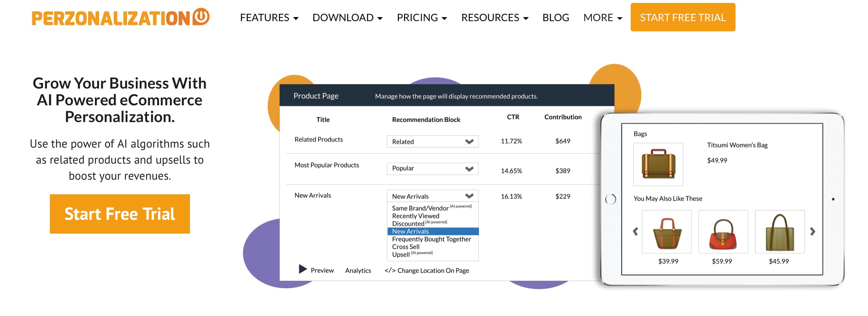This screenshot has height=316, width=868.
Task: Open the Blog page
Action: [555, 17]
